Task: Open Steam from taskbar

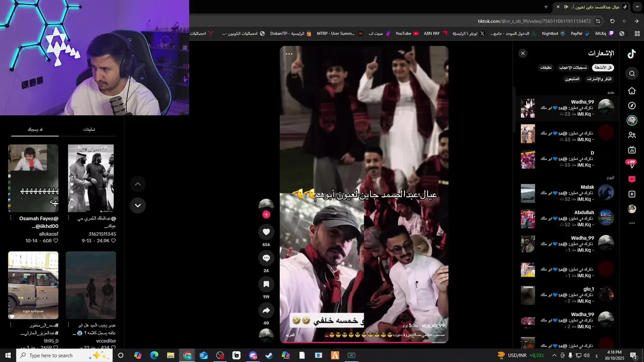Action: [x=269, y=355]
